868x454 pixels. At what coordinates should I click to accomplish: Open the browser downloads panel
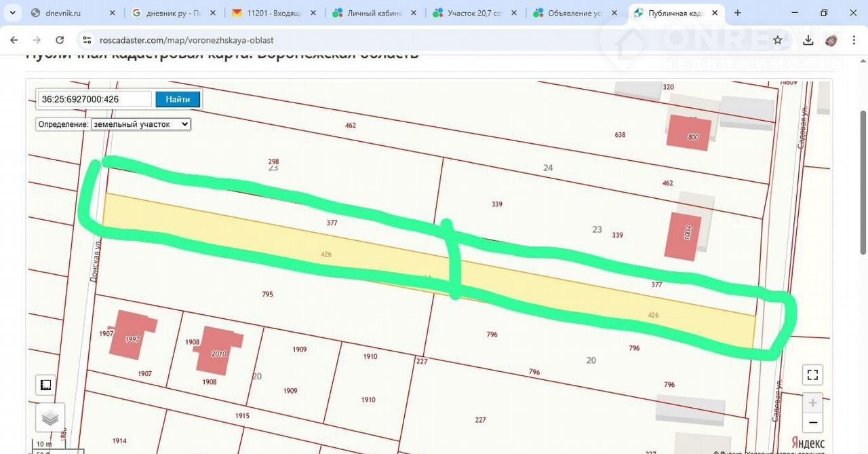pyautogui.click(x=808, y=40)
